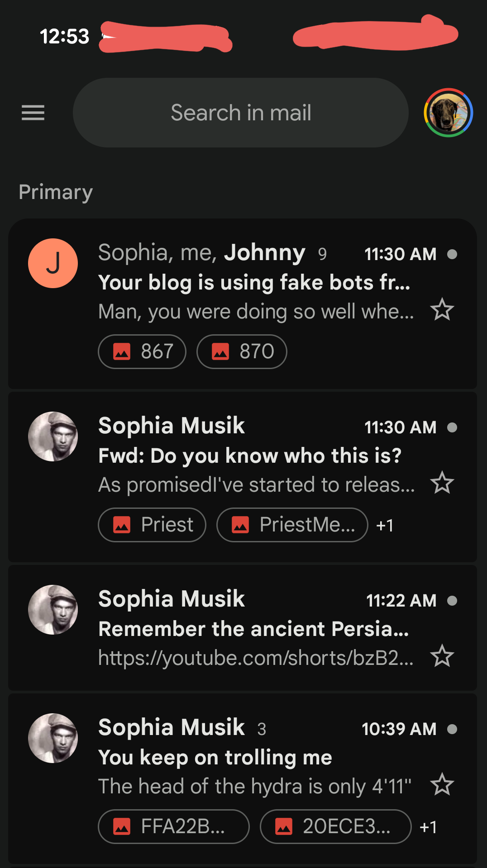Viewport: 487px width, 868px height.
Task: Expand +1 more attachments on Fwd email
Action: [385, 525]
